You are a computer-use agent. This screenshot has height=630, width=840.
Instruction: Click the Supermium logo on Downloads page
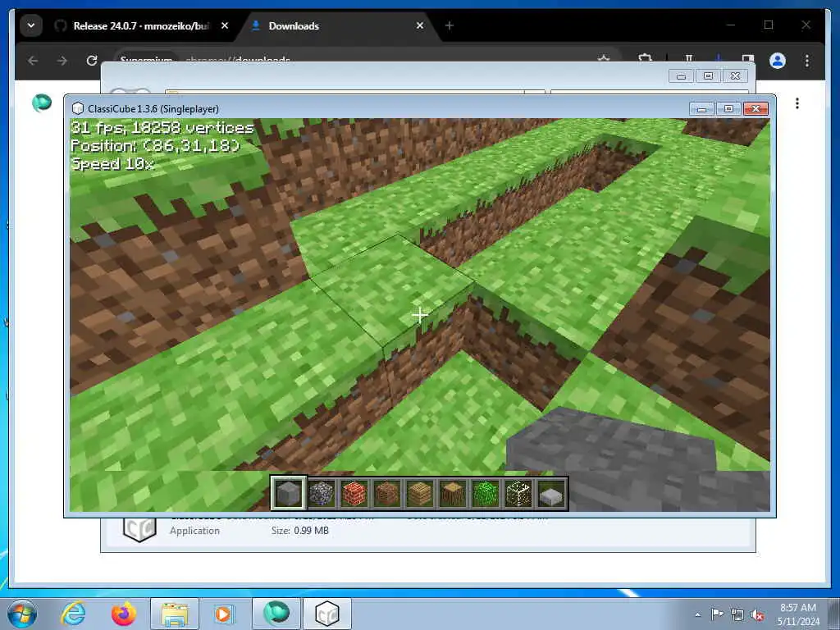point(41,103)
